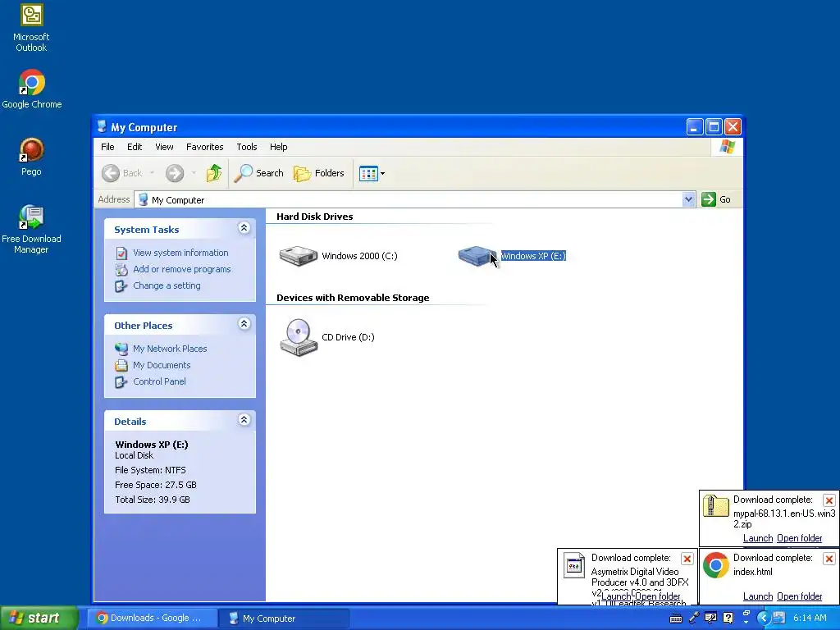The height and width of the screenshot is (630, 840).
Task: Collapse the Other Places panel
Action: coord(244,324)
